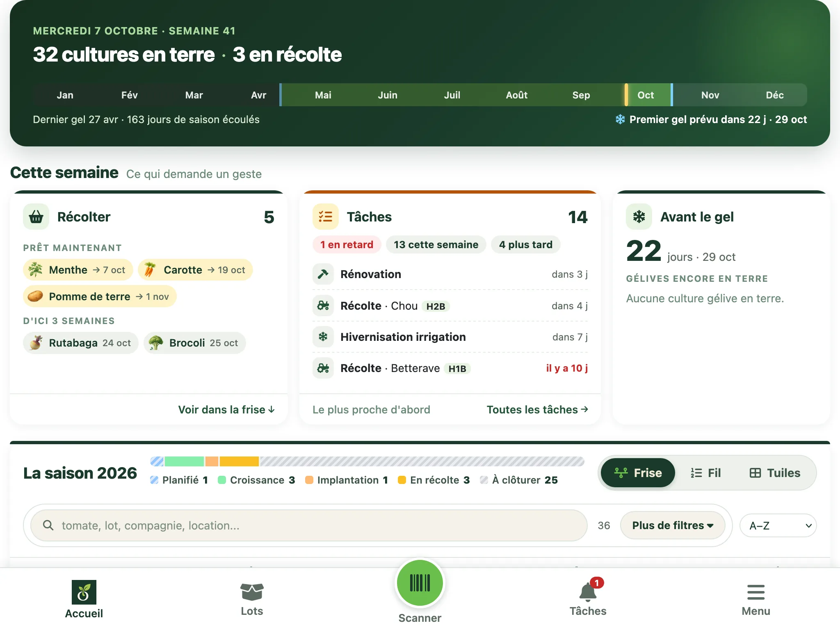Click the Récolter basket icon

tap(36, 217)
